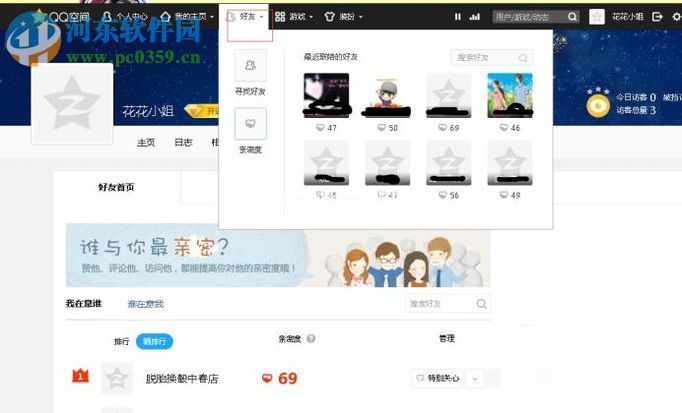Viewport: 682px width, 413px height.
Task: Click the 特别关心 button
Action: [438, 378]
